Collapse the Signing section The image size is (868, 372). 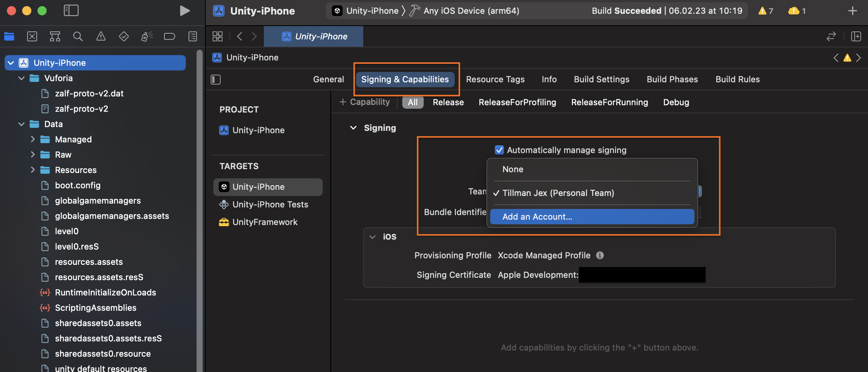point(353,128)
